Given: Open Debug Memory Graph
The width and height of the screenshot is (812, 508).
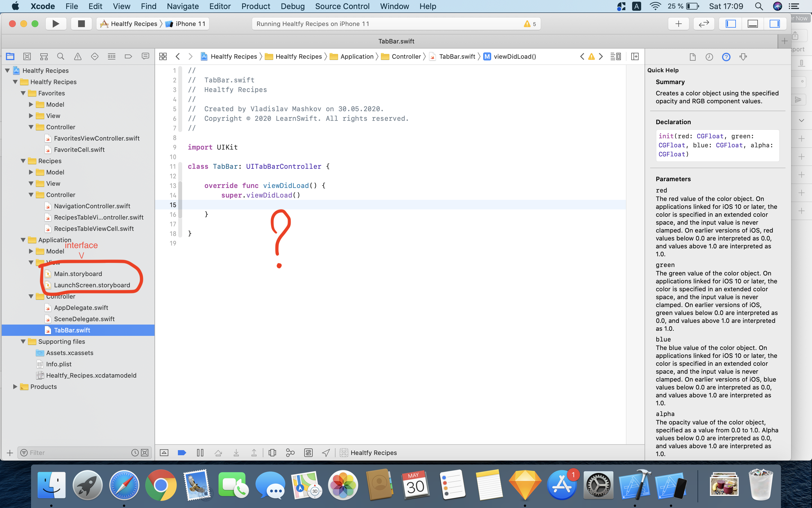Looking at the screenshot, I should [x=290, y=453].
